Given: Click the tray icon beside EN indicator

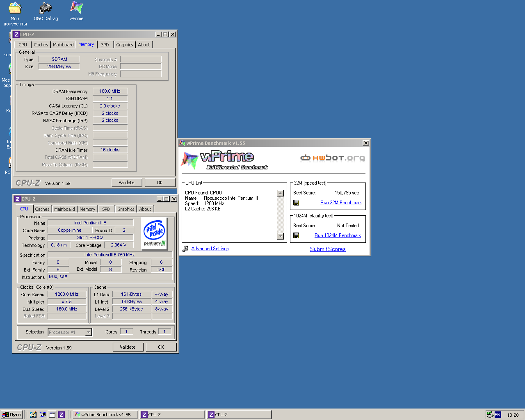Looking at the screenshot, I should (x=490, y=415).
